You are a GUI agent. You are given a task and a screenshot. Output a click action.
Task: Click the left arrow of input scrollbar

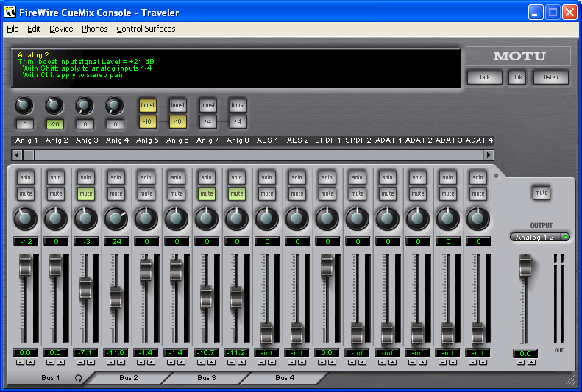(17, 155)
